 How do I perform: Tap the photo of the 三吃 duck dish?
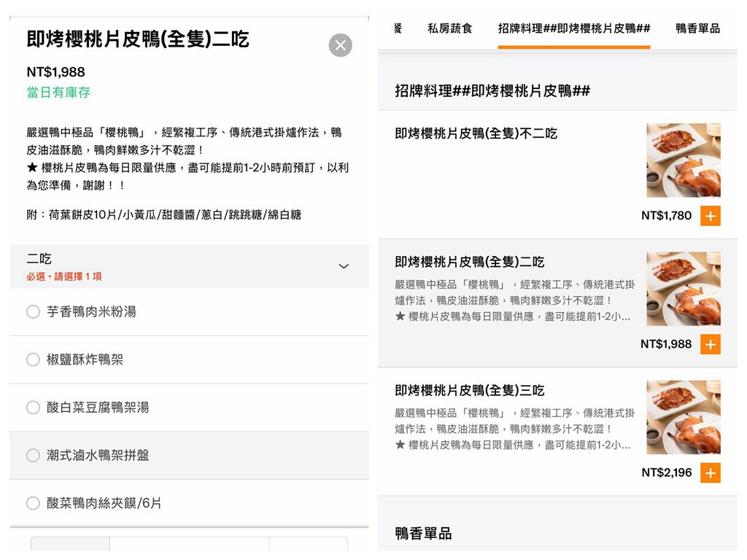(683, 416)
